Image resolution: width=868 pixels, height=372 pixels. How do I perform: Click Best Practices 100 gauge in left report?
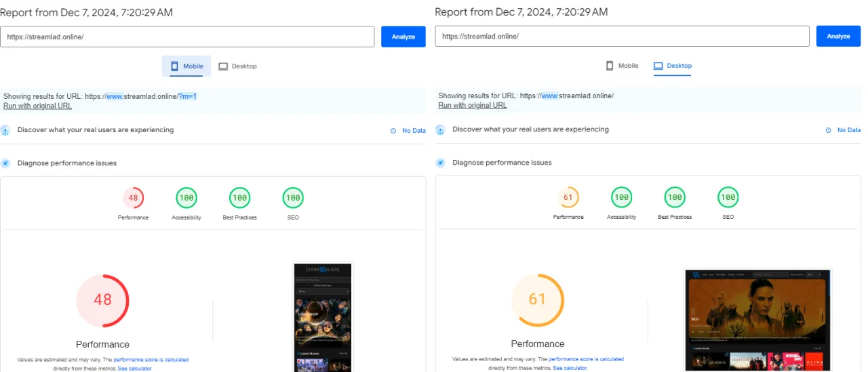[239, 199]
